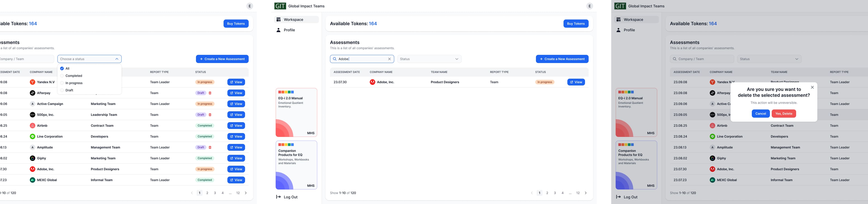Close the delete confirmation dialog with the X
Screen dimensions: 868x204
(x=812, y=87)
